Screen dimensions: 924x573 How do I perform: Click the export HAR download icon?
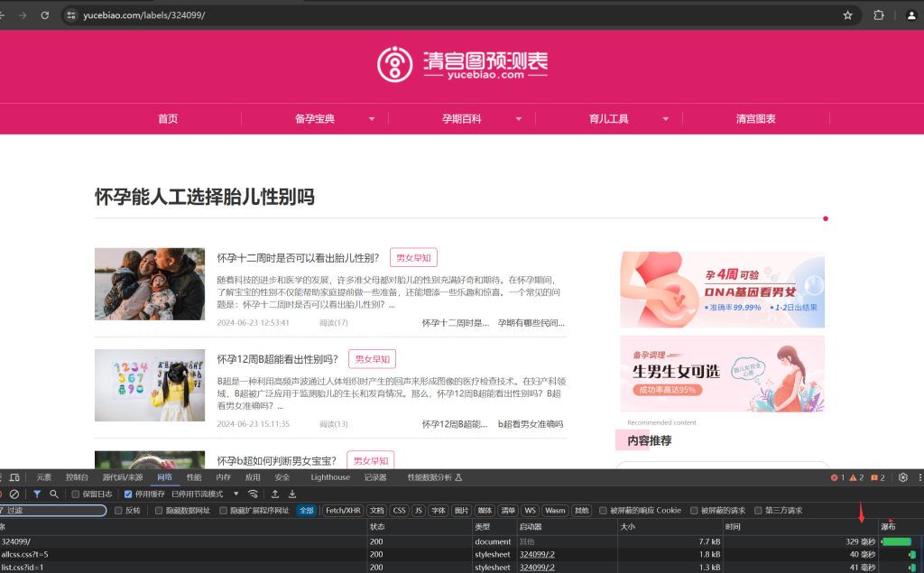(x=292, y=494)
